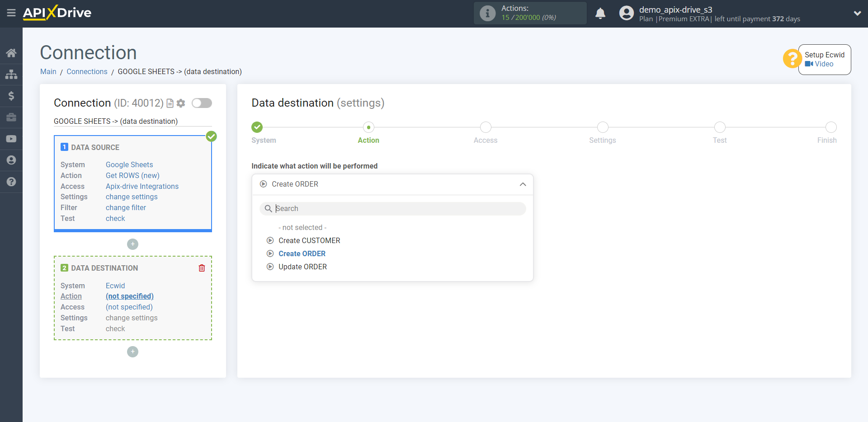The height and width of the screenshot is (422, 868).
Task: Open the Home sidebar icon
Action: pyautogui.click(x=11, y=53)
